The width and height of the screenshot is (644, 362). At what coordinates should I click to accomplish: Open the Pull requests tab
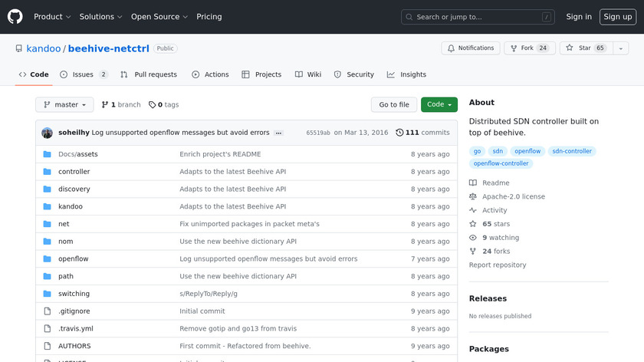pyautogui.click(x=149, y=74)
